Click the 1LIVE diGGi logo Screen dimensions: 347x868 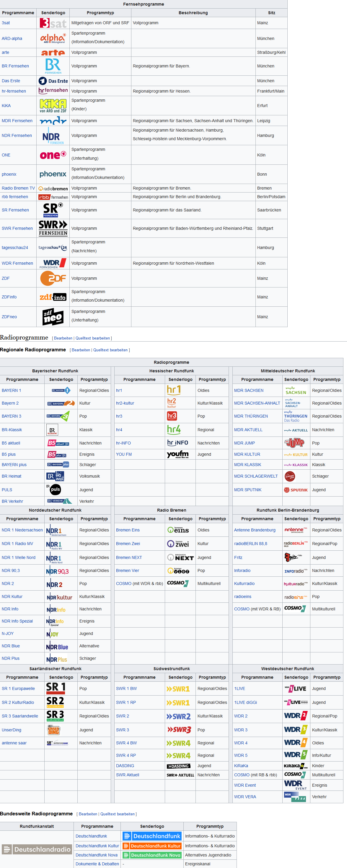(x=296, y=702)
